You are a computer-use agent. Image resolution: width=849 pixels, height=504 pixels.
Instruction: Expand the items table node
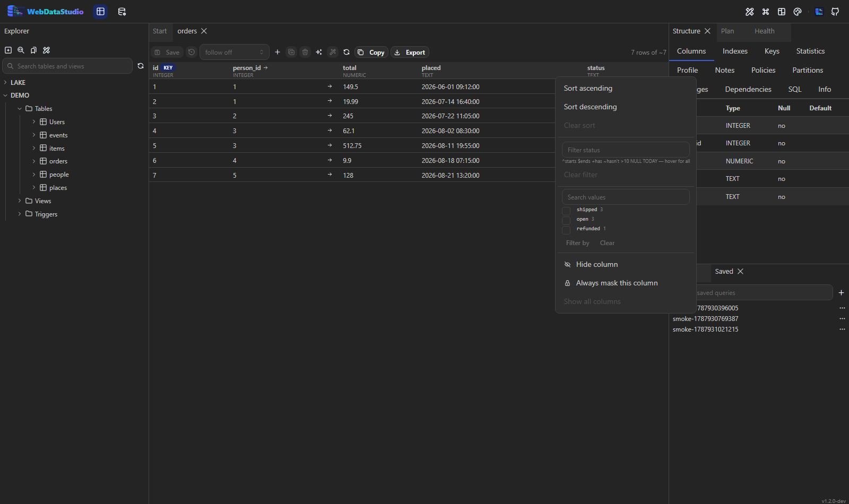tap(34, 148)
